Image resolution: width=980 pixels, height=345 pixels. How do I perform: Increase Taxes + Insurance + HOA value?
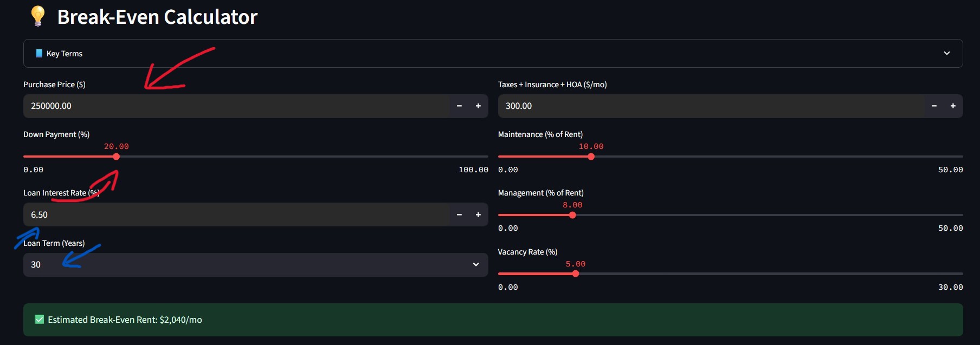coord(953,106)
